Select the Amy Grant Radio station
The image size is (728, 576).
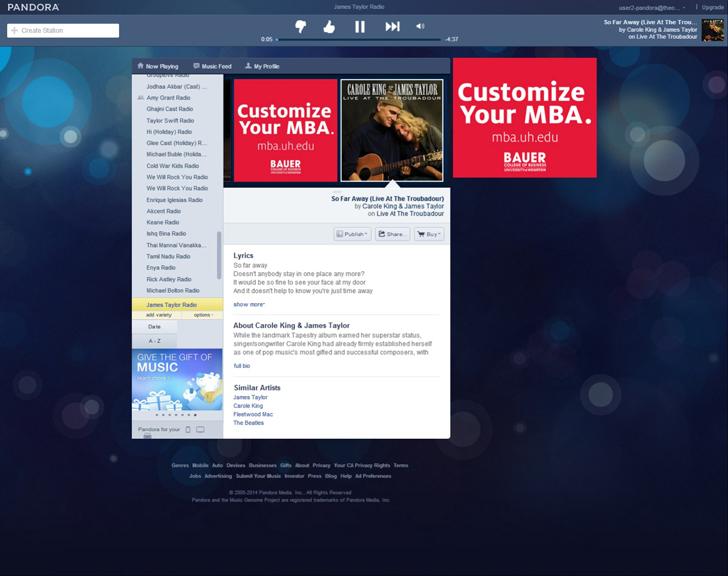169,98
